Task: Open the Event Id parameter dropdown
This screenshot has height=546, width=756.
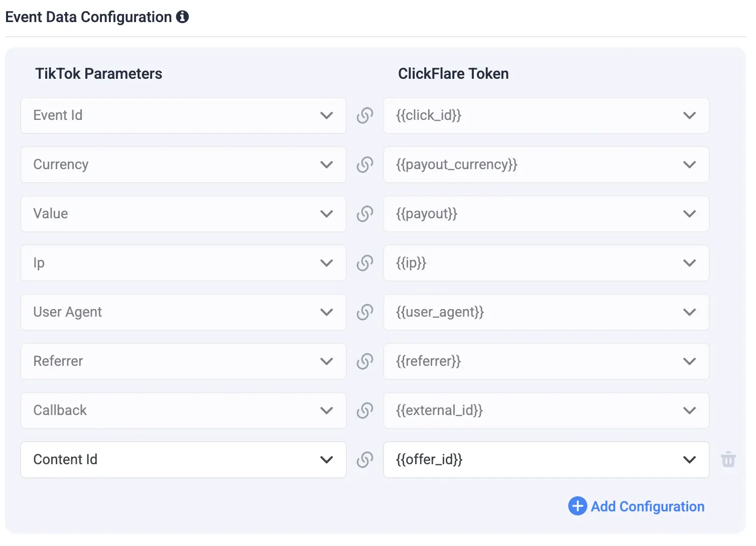Action: tap(183, 115)
